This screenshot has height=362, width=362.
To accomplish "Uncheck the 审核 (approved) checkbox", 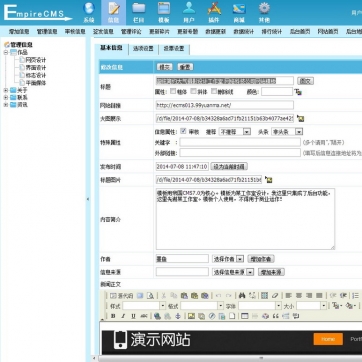I will [183, 131].
